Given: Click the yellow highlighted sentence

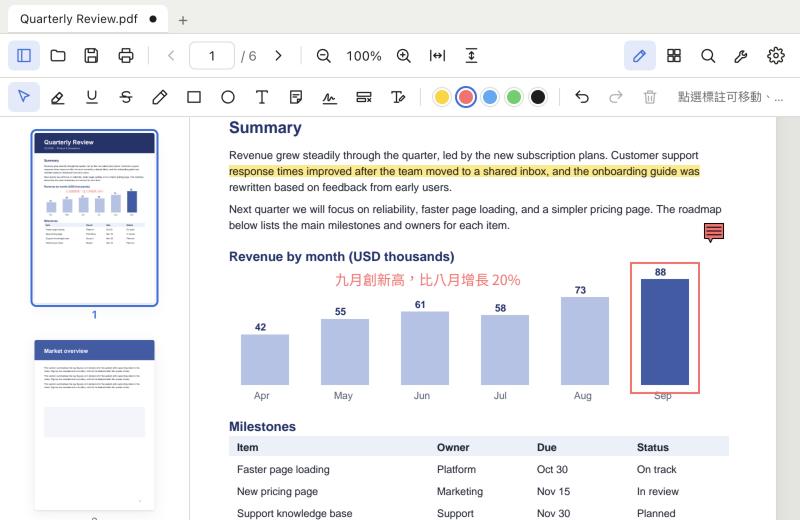Looking at the screenshot, I should click(464, 171).
